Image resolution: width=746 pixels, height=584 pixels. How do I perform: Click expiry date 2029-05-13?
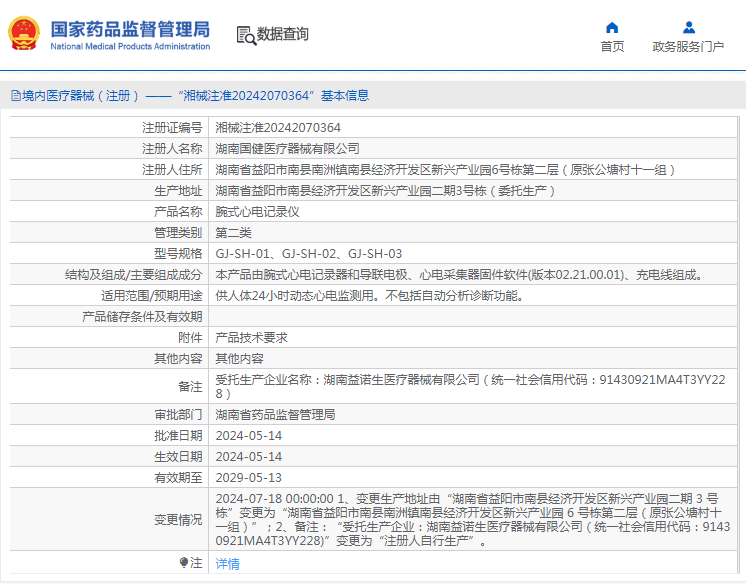(249, 477)
